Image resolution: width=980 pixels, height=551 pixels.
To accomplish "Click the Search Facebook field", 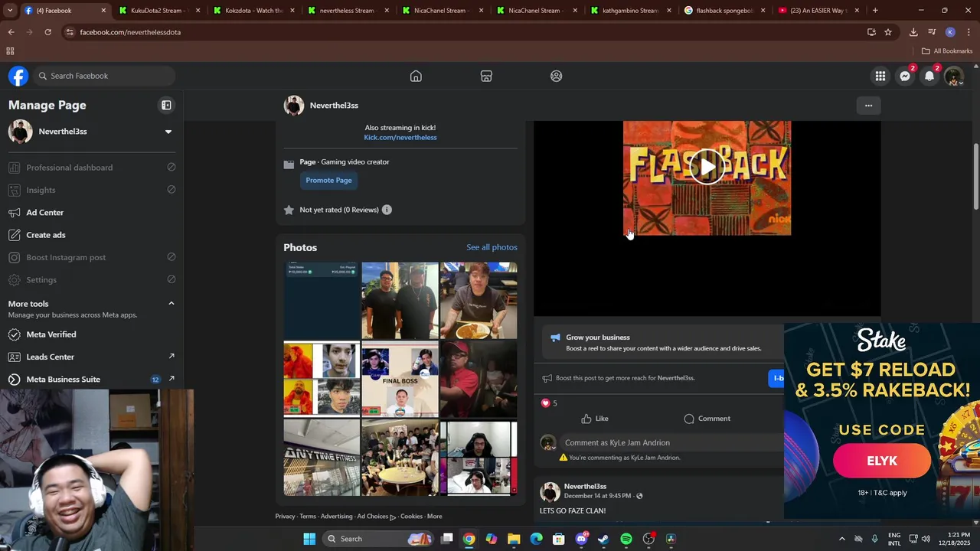I will click(x=105, y=76).
